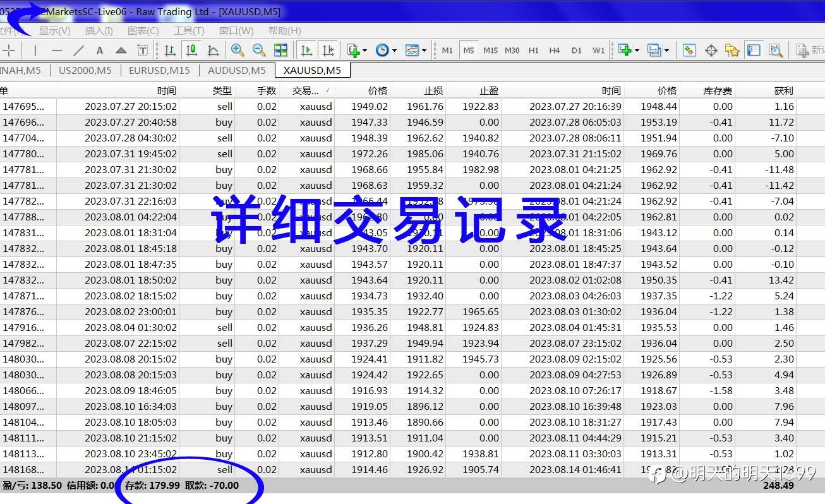Select the text label (T) tool
The width and height of the screenshot is (825, 504).
tap(143, 51)
